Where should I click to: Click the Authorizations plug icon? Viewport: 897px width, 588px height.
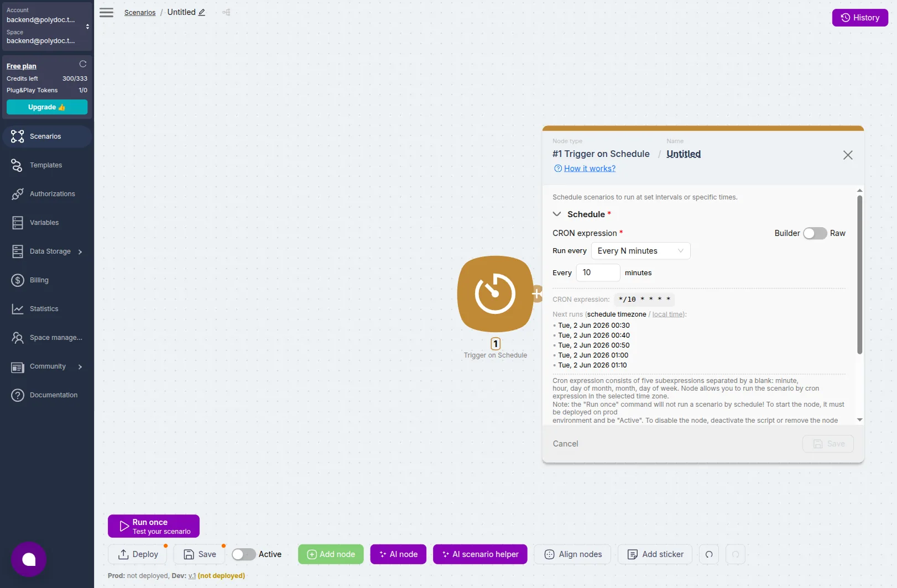click(18, 194)
